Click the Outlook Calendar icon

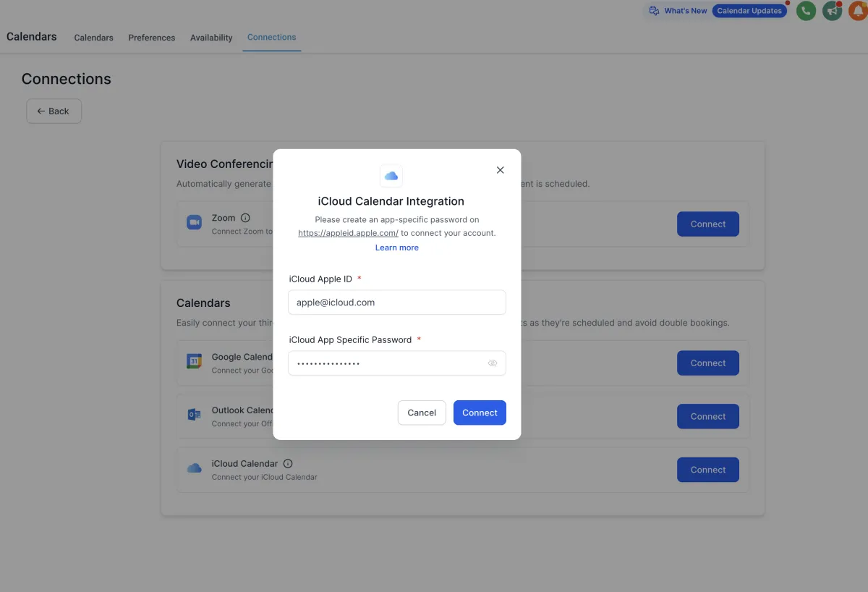[194, 415]
